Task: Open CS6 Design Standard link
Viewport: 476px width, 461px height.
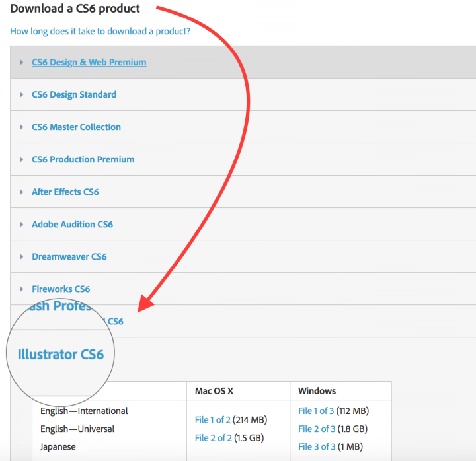Action: [x=74, y=94]
